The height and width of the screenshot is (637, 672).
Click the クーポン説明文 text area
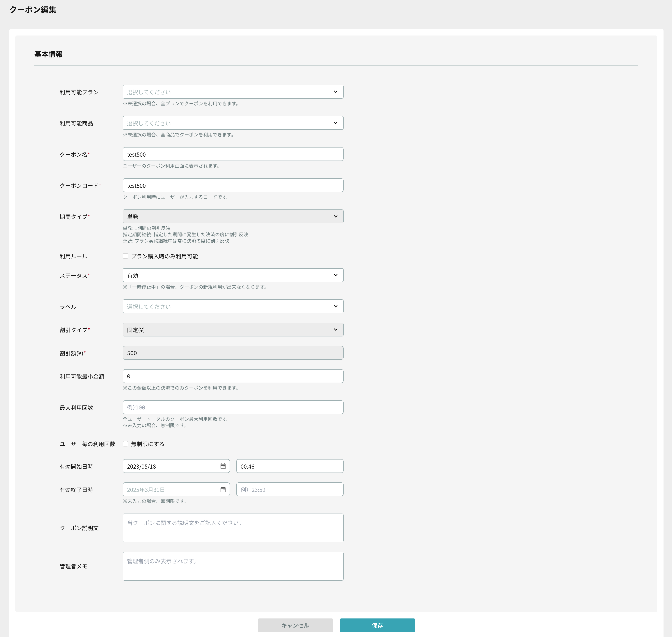click(x=233, y=528)
